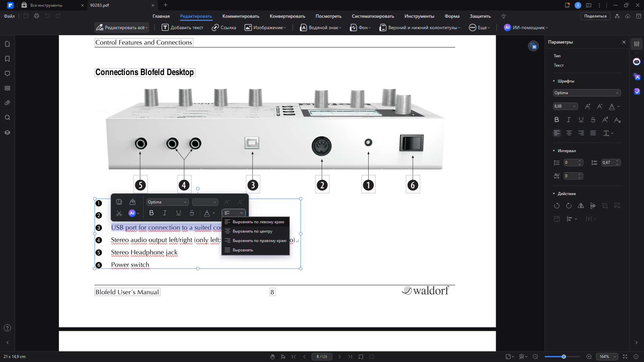Click the subscript icon in Параметры

[617, 120]
